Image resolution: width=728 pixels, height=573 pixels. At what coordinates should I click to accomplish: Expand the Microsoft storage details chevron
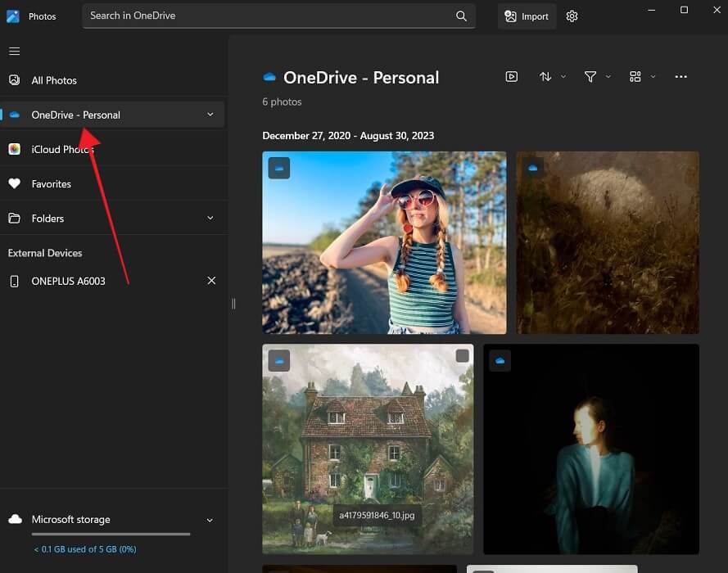click(210, 520)
